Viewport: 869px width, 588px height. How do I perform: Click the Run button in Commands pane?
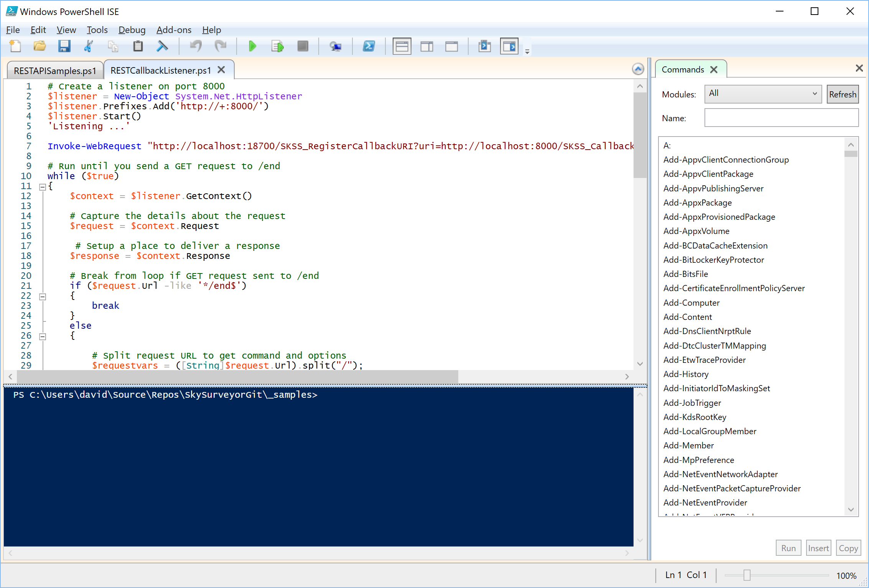click(x=788, y=548)
